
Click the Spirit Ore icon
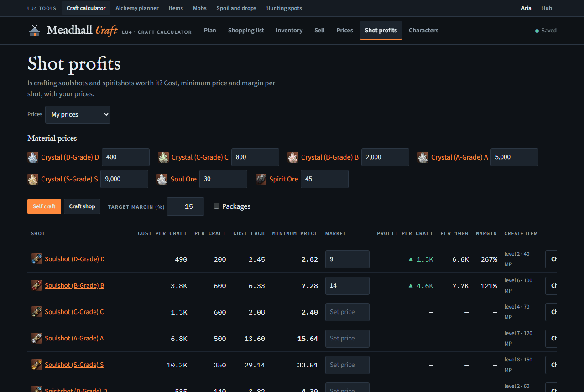[261, 179]
